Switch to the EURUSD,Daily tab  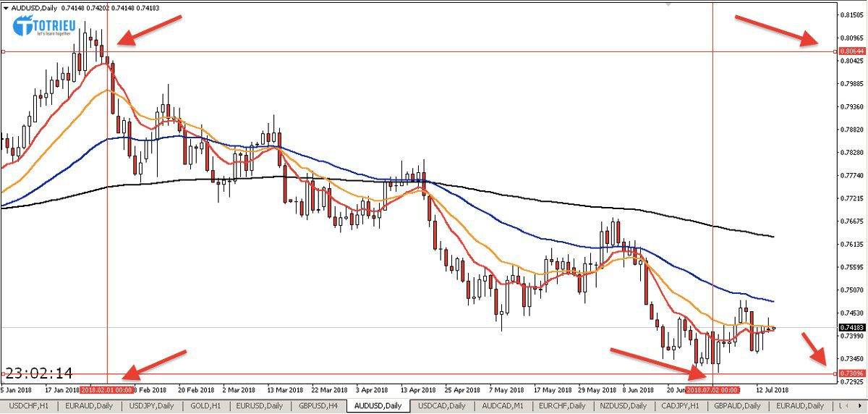[x=258, y=406]
